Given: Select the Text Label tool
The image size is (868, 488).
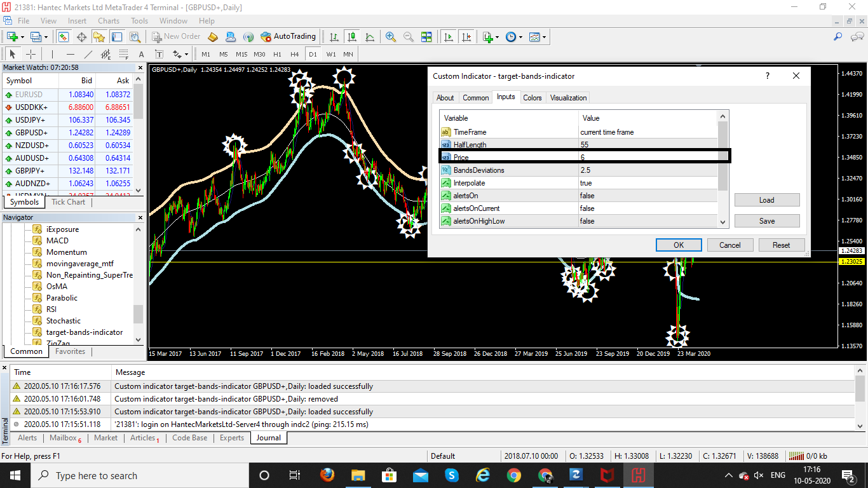Looking at the screenshot, I should click(x=159, y=54).
